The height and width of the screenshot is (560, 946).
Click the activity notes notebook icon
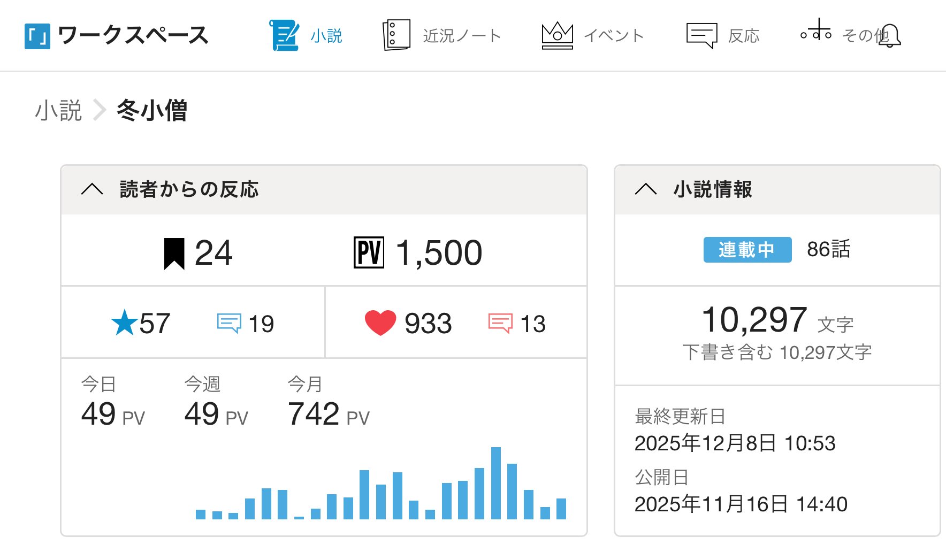coord(396,35)
